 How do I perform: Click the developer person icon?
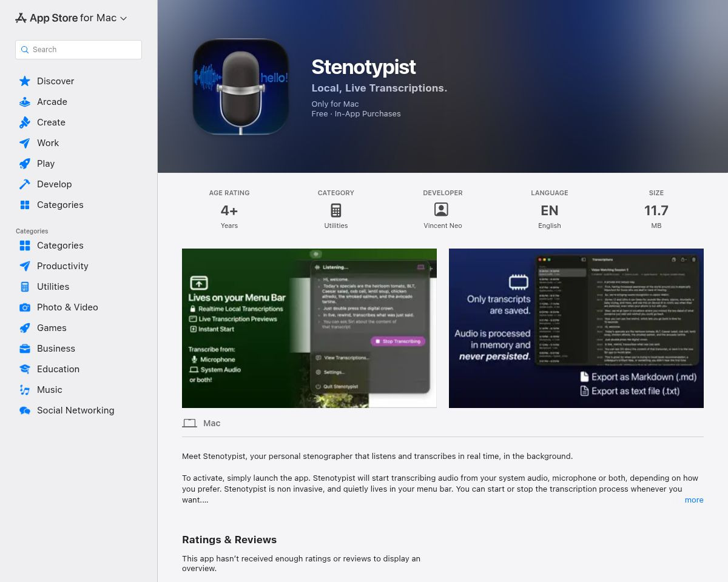coord(442,210)
